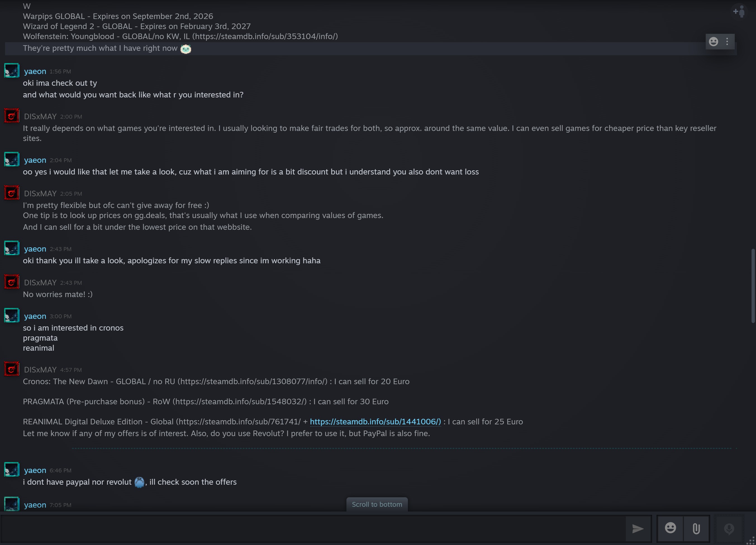Screen dimensions: 756x545
Task: Open the emoticon picker in chat bar
Action: 670,528
